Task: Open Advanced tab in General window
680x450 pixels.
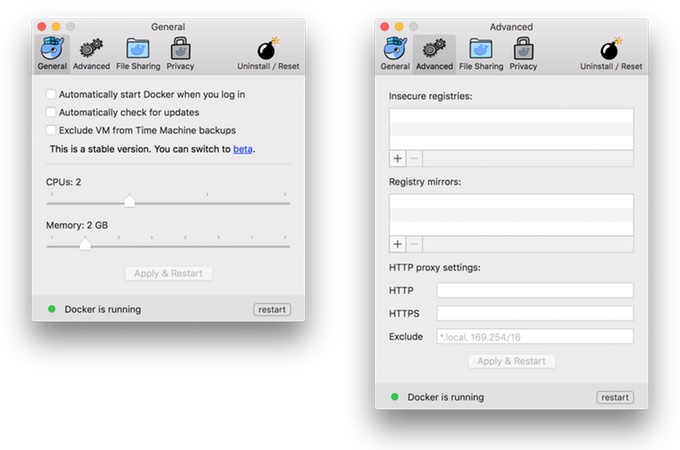Action: [91, 53]
